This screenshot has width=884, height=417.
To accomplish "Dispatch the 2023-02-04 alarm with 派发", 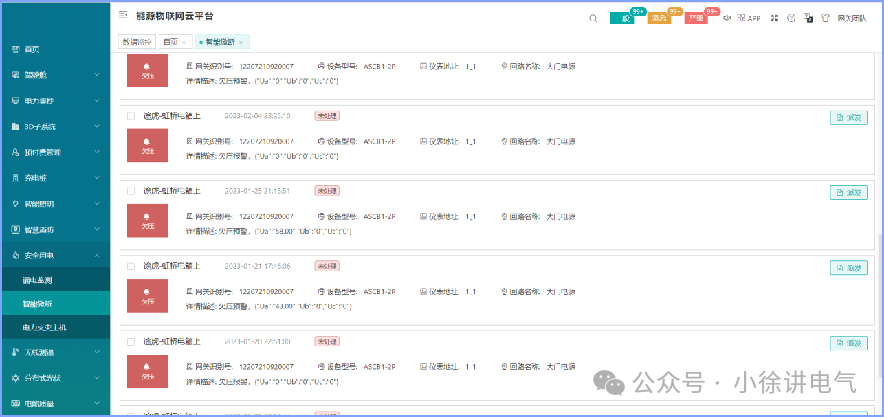I will [848, 118].
